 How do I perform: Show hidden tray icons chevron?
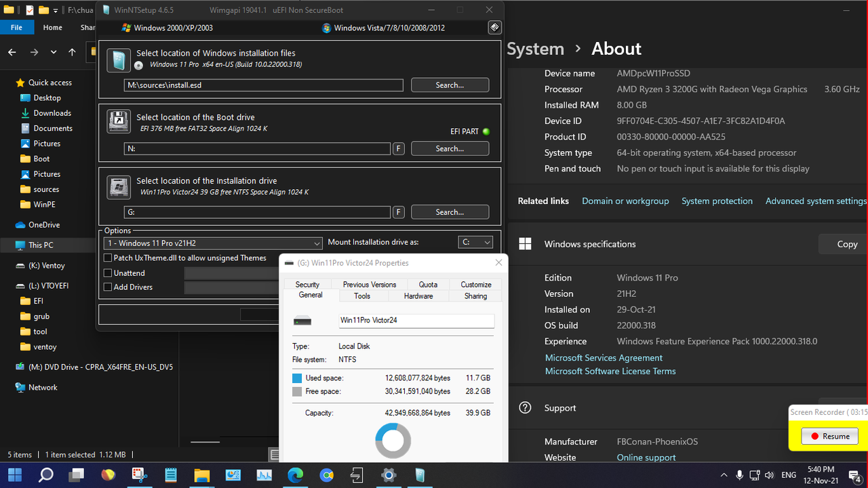click(724, 475)
